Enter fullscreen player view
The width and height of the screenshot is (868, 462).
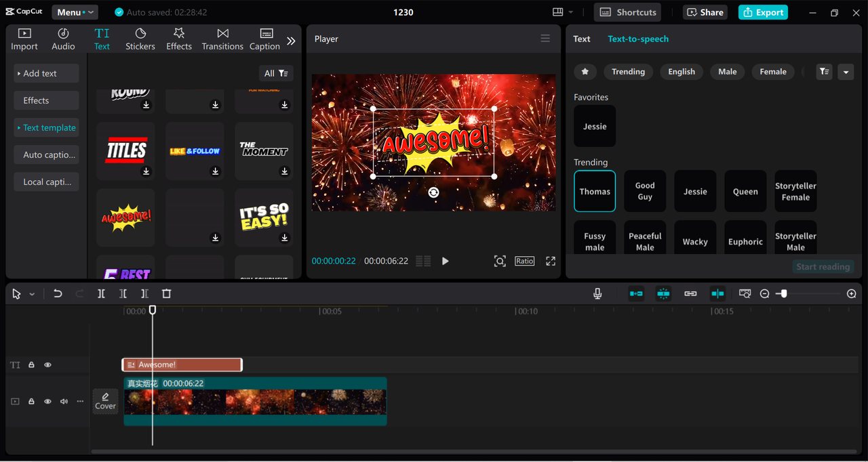(x=551, y=261)
